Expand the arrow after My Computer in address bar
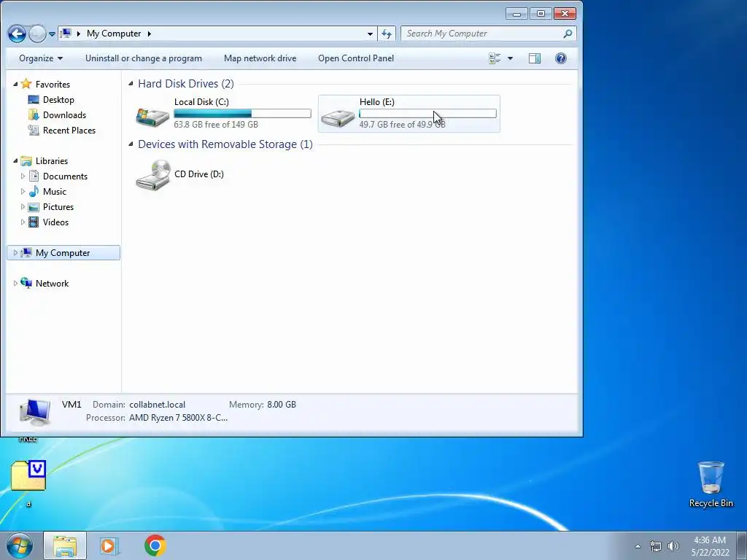 (149, 34)
